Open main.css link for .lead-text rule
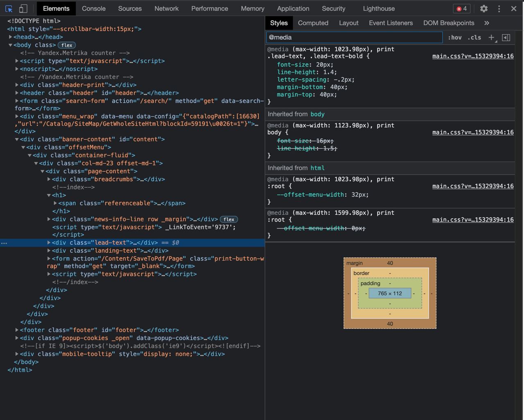The height and width of the screenshot is (420, 524). click(x=473, y=56)
